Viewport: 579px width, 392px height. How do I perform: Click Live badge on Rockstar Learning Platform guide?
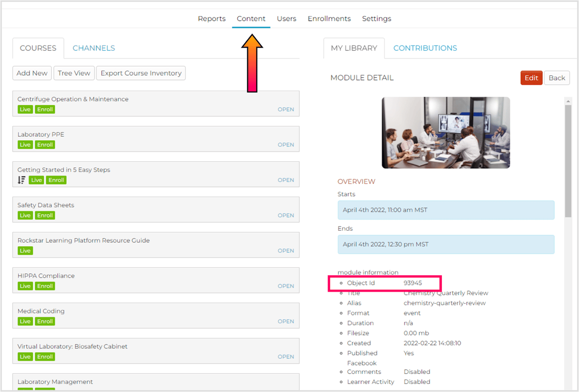click(x=25, y=251)
